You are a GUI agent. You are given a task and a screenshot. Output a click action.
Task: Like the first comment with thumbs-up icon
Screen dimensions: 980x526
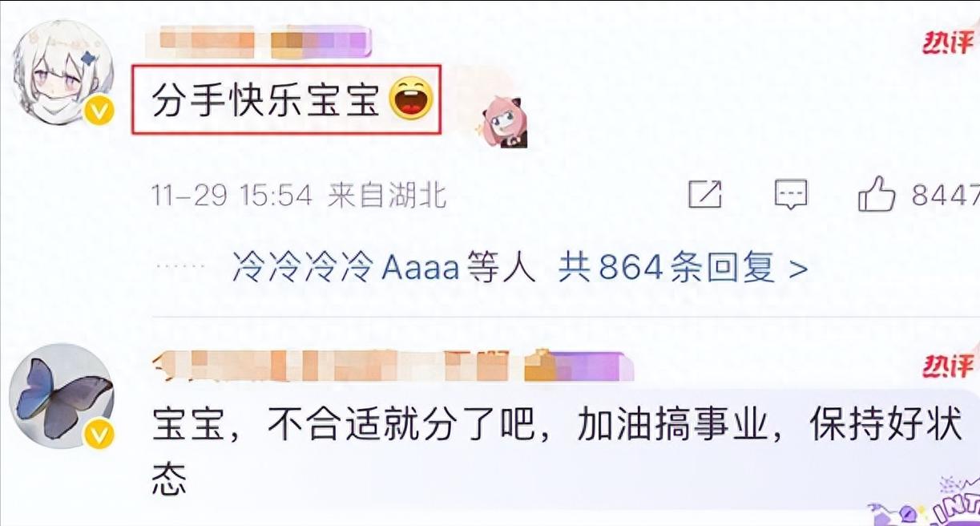876,193
